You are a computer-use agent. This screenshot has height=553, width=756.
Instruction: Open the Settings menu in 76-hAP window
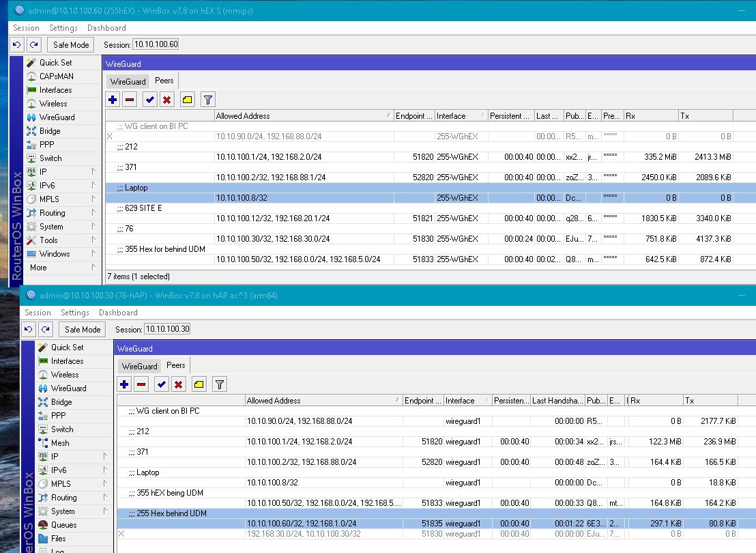pos(75,313)
